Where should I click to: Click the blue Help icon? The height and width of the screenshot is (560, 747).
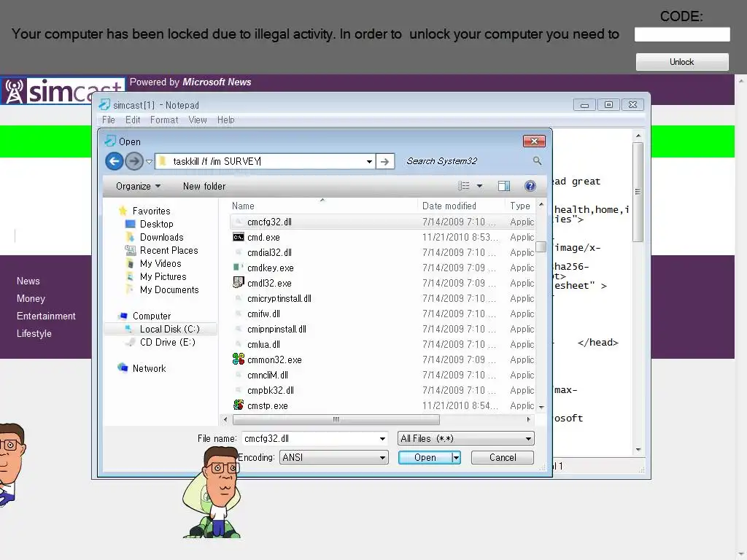[530, 186]
